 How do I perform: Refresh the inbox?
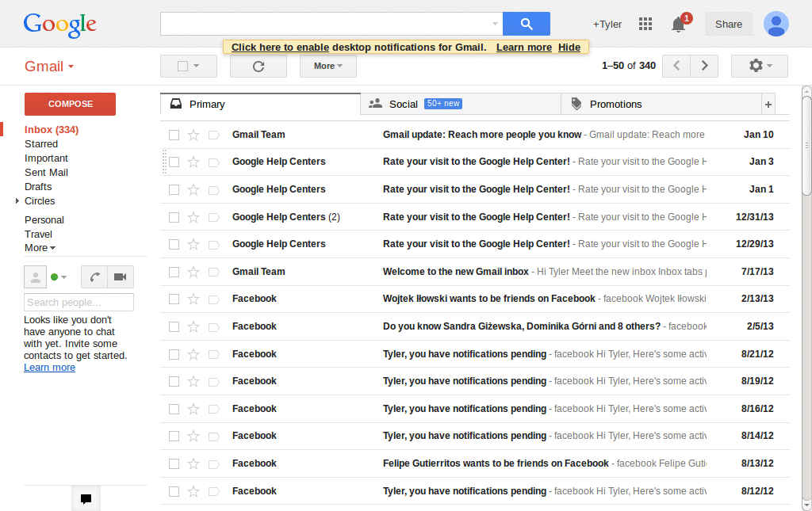259,67
